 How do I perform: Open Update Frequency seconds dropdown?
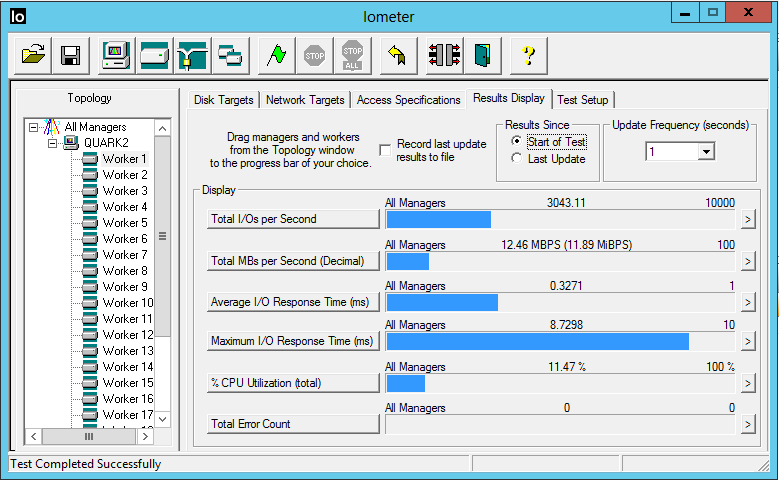point(706,151)
